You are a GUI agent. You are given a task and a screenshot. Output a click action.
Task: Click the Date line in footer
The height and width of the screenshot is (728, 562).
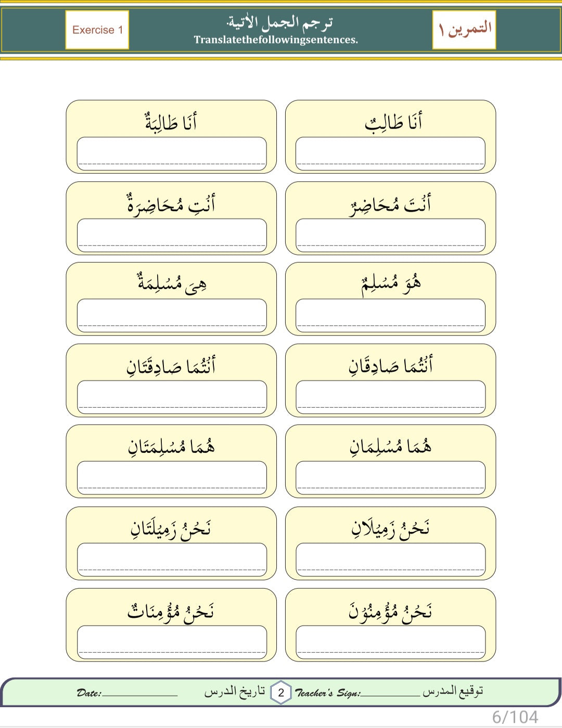pos(140,693)
